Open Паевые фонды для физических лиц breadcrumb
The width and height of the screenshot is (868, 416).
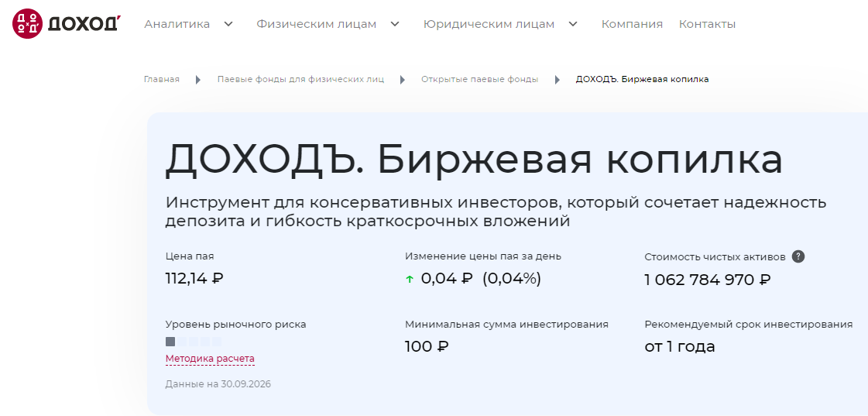300,79
